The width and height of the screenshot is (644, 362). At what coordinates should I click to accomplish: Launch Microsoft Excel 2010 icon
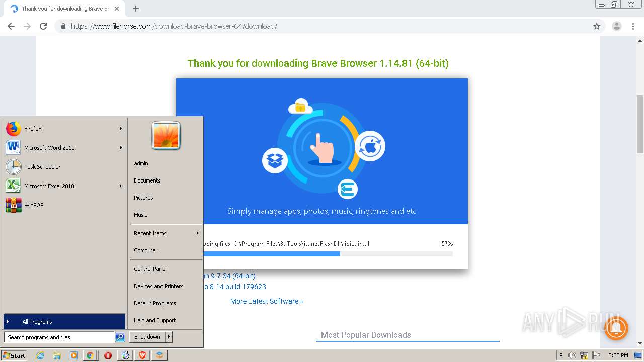click(x=14, y=186)
